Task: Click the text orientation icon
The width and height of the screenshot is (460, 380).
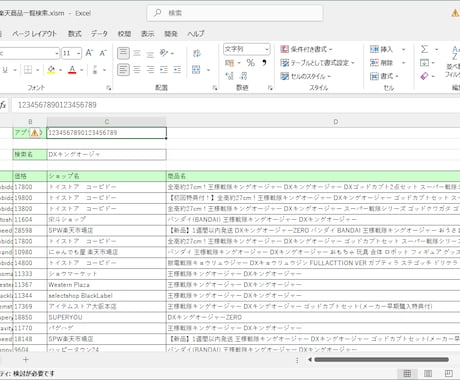Action: (x=164, y=53)
